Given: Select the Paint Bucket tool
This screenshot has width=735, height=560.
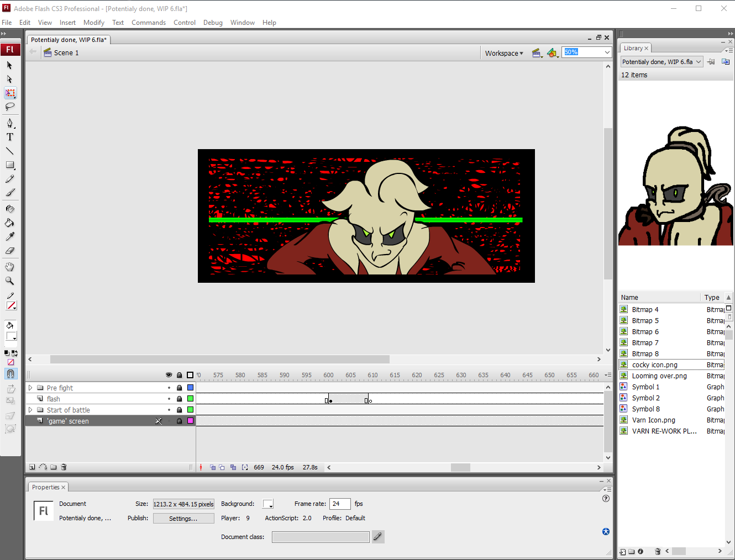Looking at the screenshot, I should coord(9,223).
